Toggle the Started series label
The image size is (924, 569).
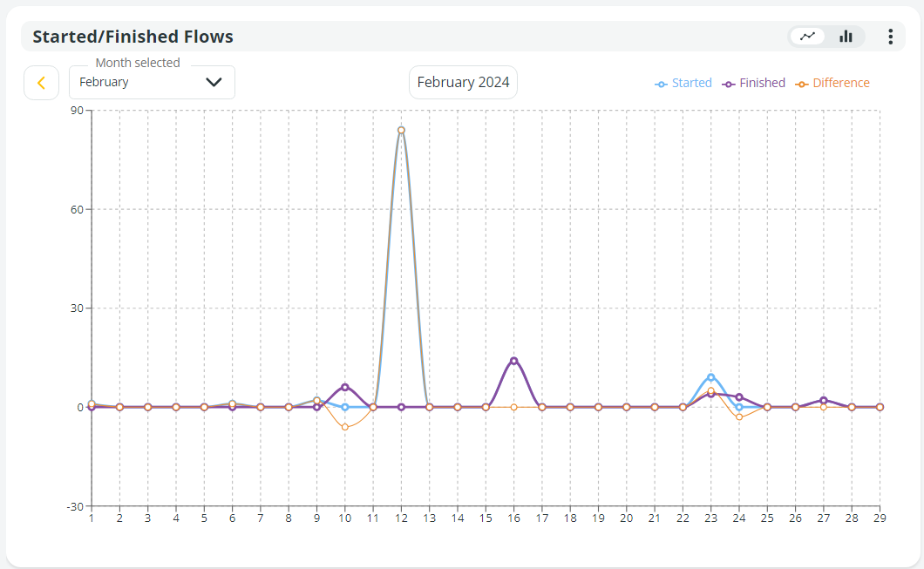pyautogui.click(x=691, y=83)
